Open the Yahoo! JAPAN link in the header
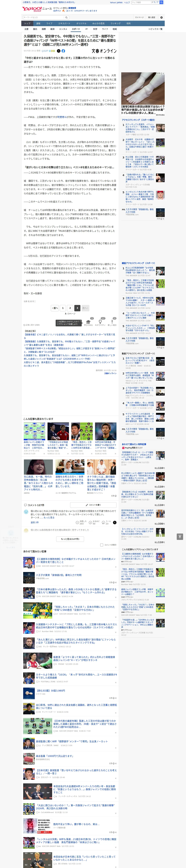This screenshot has height=868, width=186. (116, 2)
